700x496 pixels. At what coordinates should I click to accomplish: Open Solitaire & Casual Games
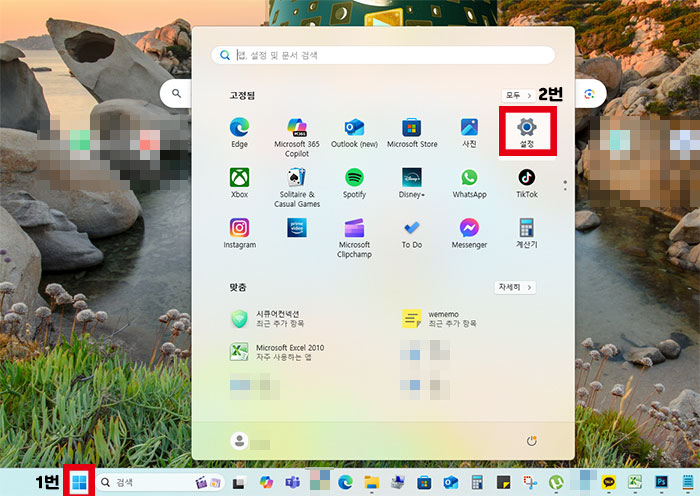[297, 188]
